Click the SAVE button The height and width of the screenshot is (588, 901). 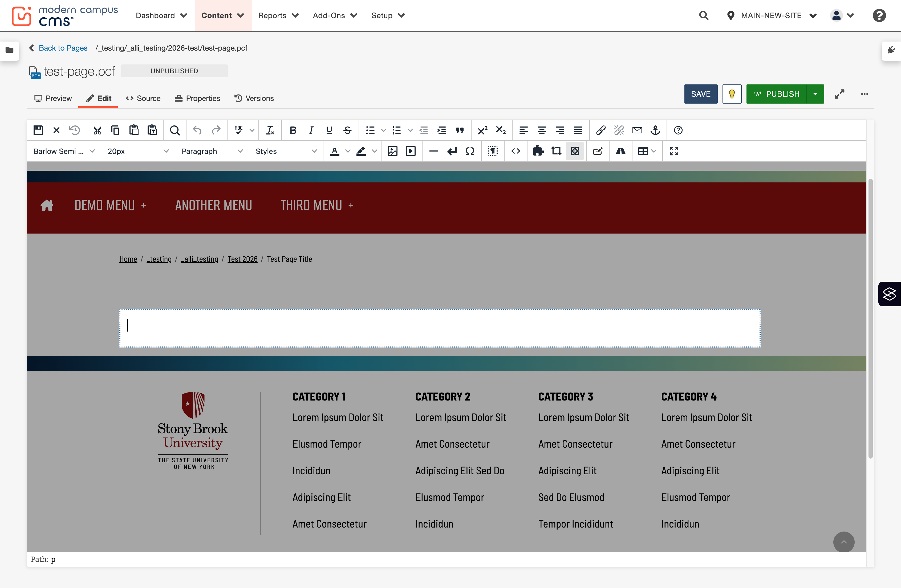(701, 94)
